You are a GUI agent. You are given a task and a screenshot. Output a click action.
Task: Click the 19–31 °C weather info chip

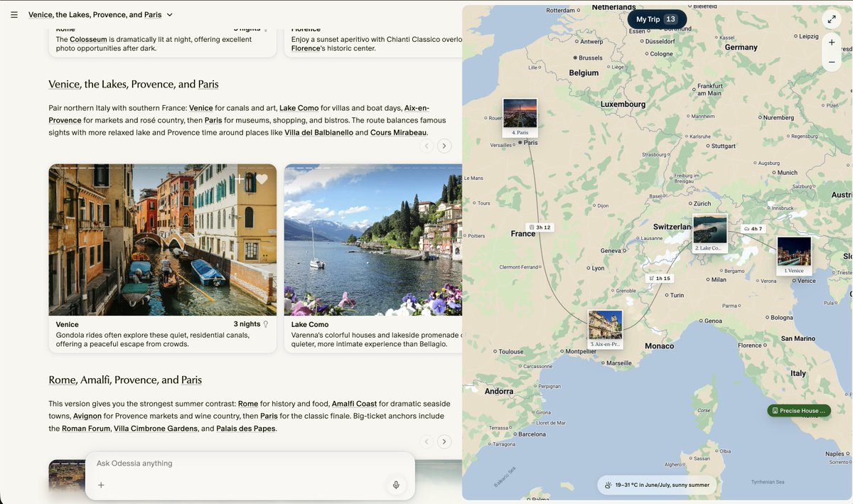pyautogui.click(x=657, y=485)
